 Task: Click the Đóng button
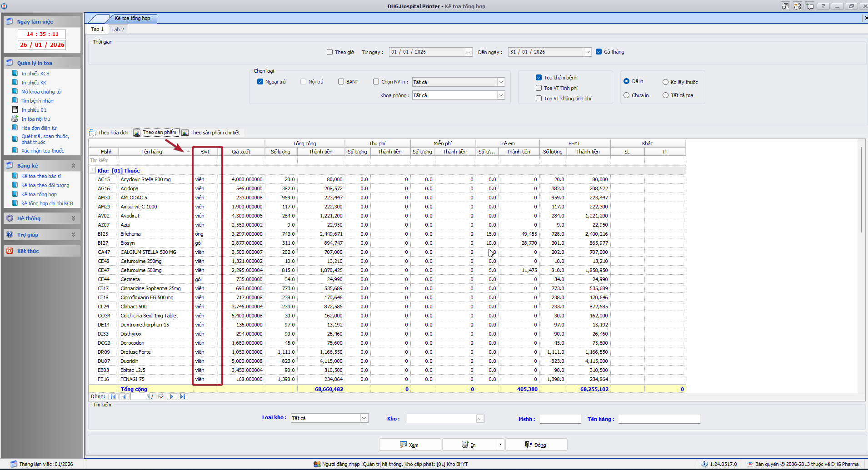click(x=536, y=445)
